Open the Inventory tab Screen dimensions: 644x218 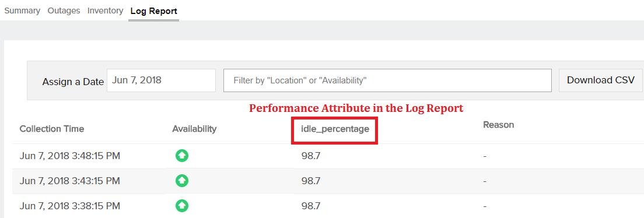point(105,10)
